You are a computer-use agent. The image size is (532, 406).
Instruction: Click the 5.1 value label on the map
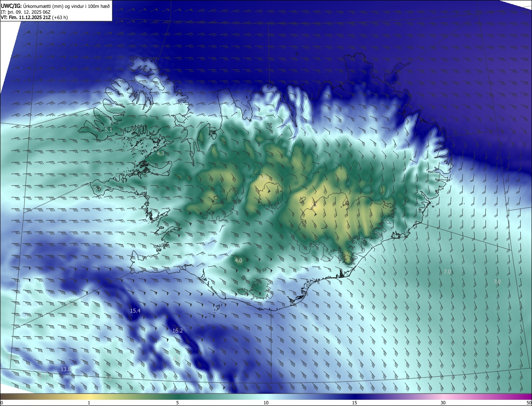point(108,130)
